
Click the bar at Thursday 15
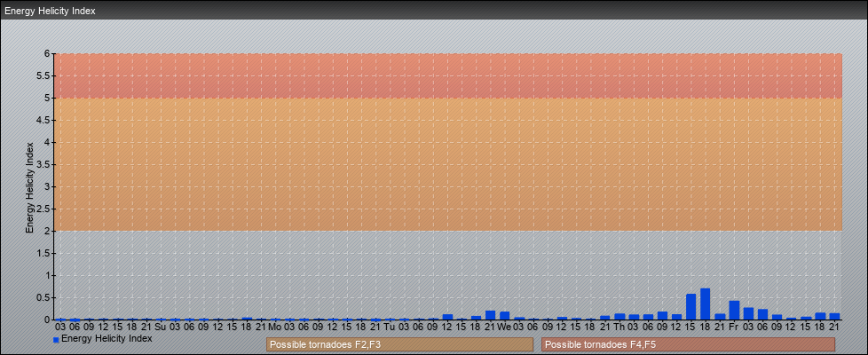690,307
